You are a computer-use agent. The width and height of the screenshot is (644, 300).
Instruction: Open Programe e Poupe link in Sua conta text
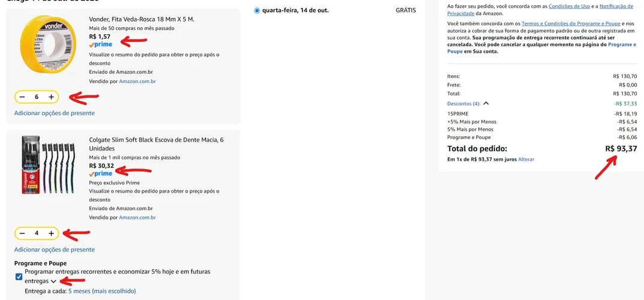pyautogui.click(x=542, y=48)
